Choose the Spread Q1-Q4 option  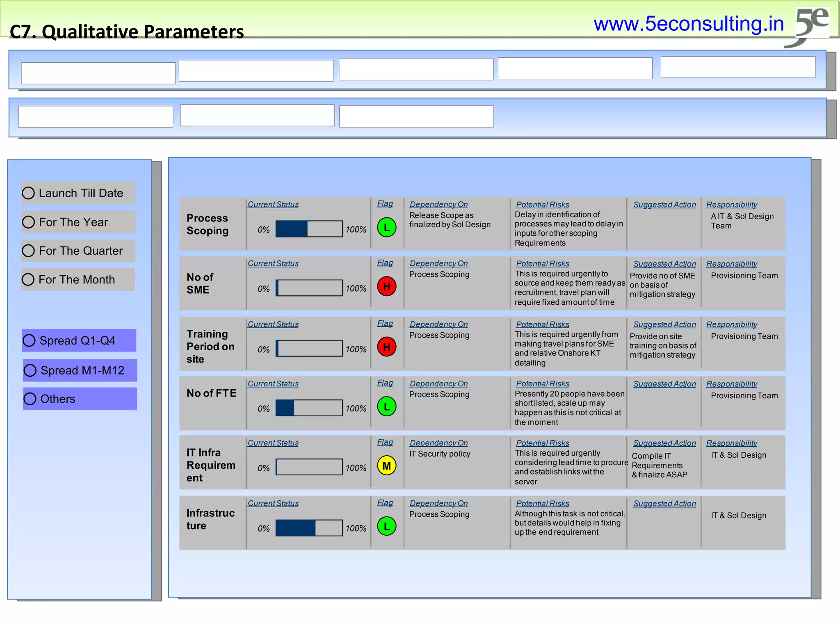coord(29,340)
